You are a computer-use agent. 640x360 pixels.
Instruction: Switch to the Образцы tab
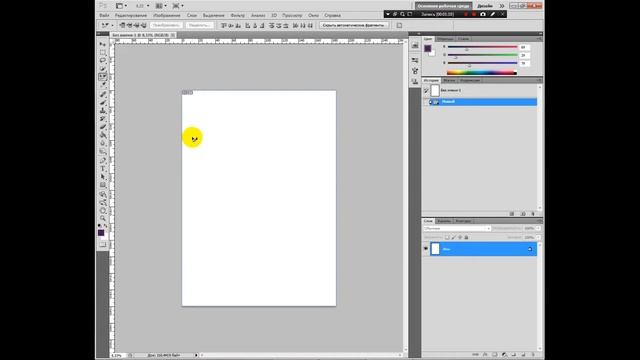click(x=444, y=39)
